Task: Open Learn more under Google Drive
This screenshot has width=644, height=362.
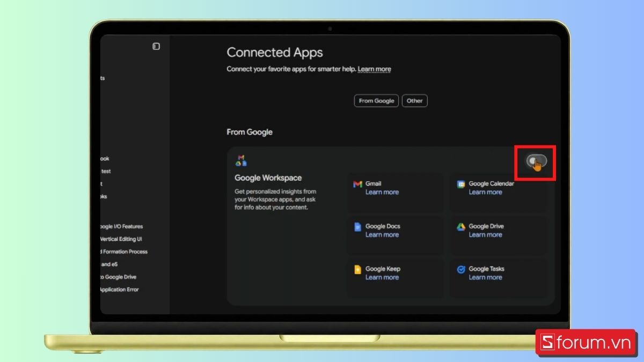Action: pyautogui.click(x=485, y=235)
